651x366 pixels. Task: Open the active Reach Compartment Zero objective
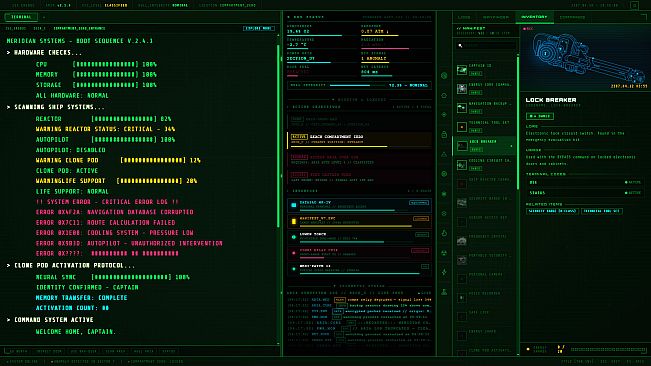(x=360, y=140)
